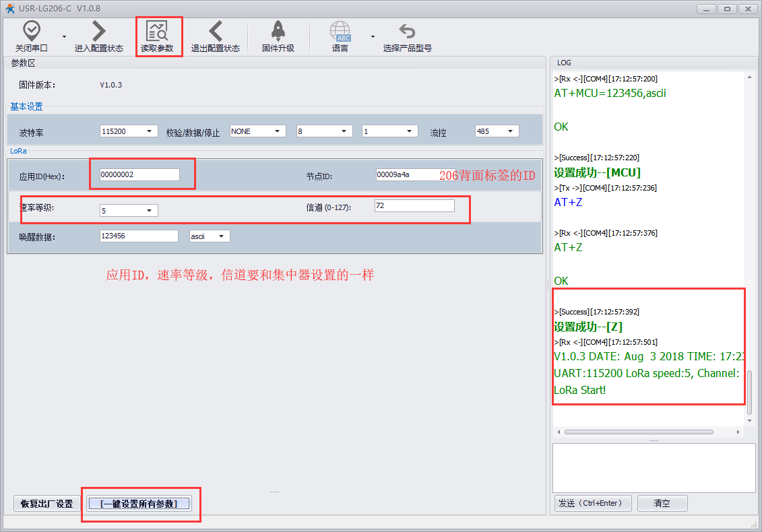Click the 一键设置所有参数 button
The image size is (762, 532).
[139, 504]
